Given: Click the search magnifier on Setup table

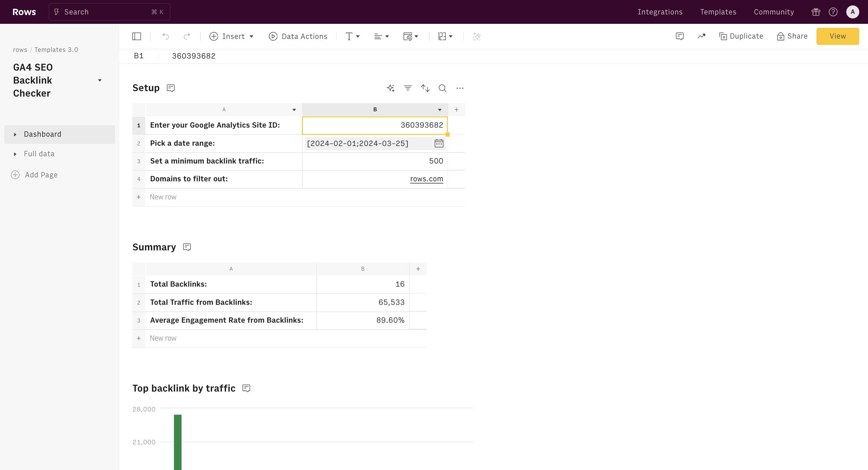Looking at the screenshot, I should (442, 88).
